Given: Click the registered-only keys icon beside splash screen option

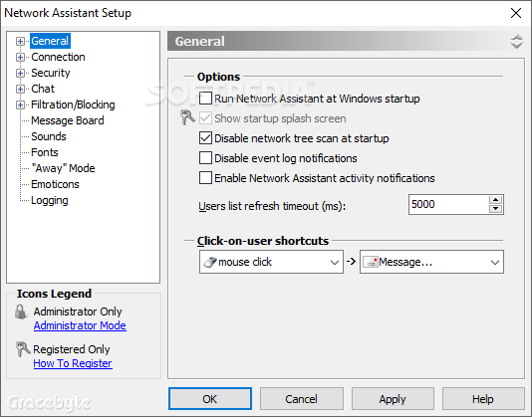Looking at the screenshot, I should pos(187,117).
